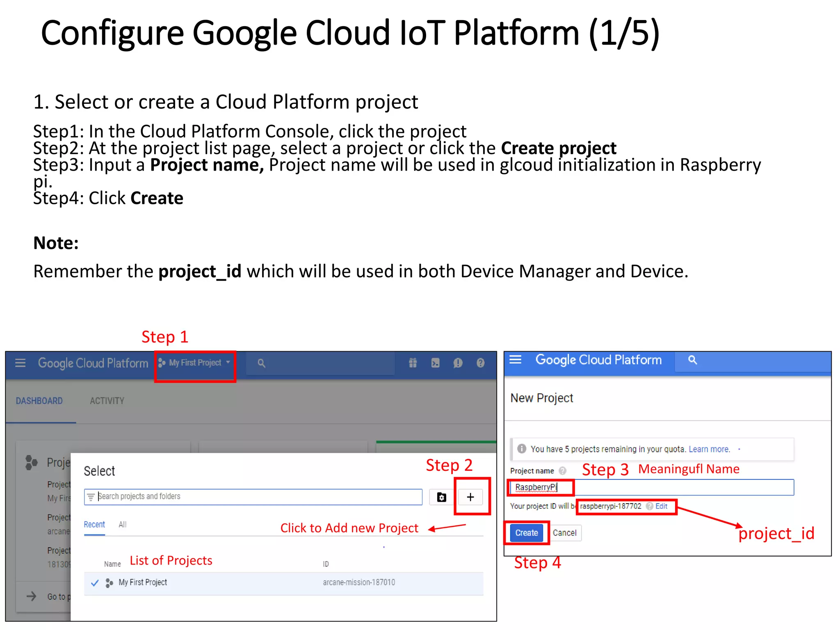Open manage resources folder settings icon
Image resolution: width=840 pixels, height=630 pixels.
[x=441, y=497]
